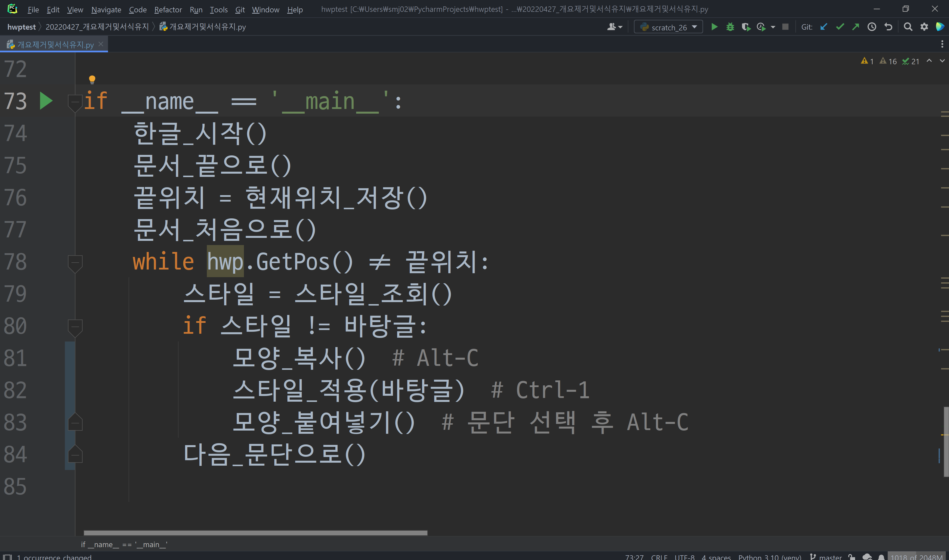Open the Code With Me user dropdown
Image resolution: width=949 pixels, height=560 pixels.
pyautogui.click(x=614, y=27)
